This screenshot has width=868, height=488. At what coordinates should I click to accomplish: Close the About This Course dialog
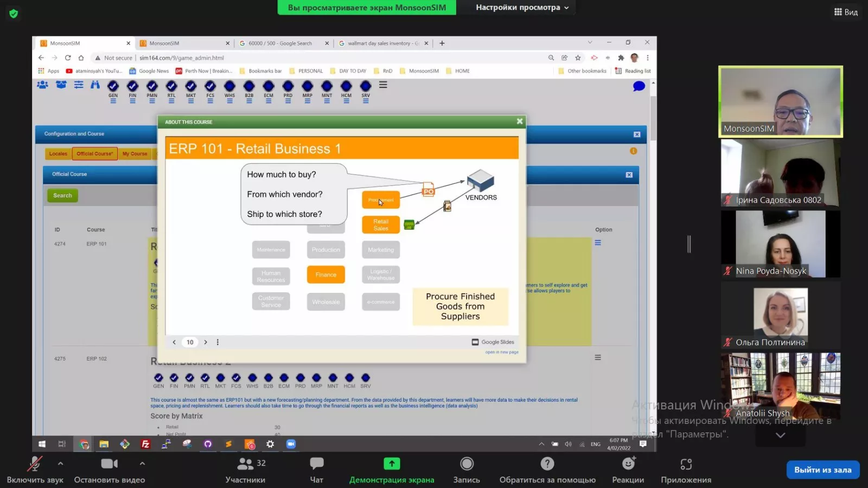520,121
